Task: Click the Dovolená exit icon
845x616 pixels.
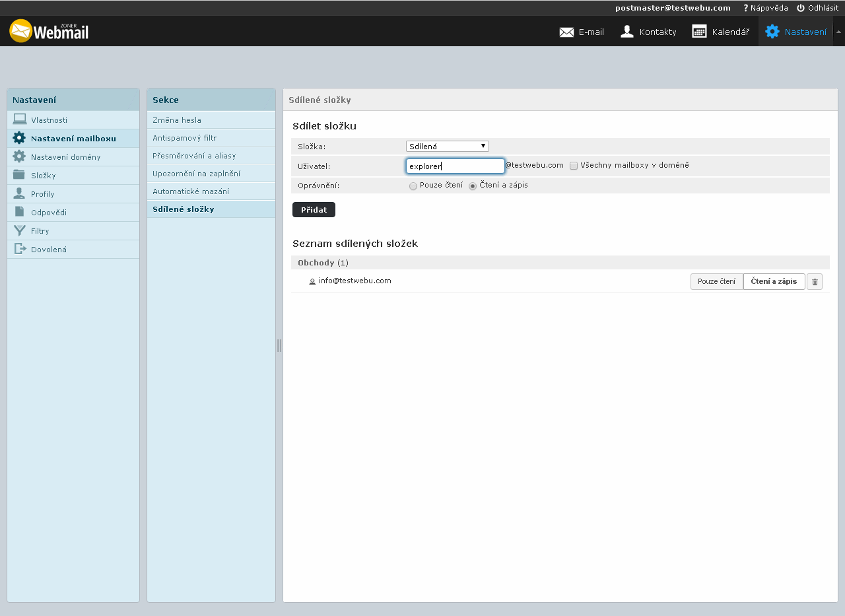Action: click(x=20, y=249)
